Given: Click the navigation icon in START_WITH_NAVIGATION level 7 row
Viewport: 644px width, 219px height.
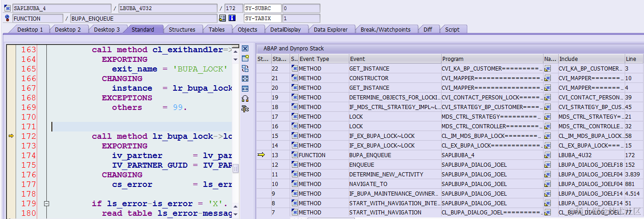Looking at the screenshot, I should click(x=548, y=213).
